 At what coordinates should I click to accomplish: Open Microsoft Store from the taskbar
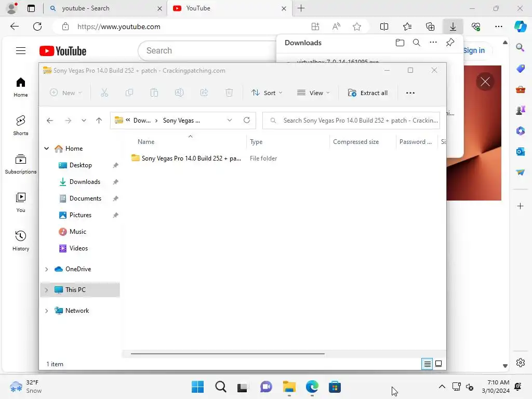335,387
